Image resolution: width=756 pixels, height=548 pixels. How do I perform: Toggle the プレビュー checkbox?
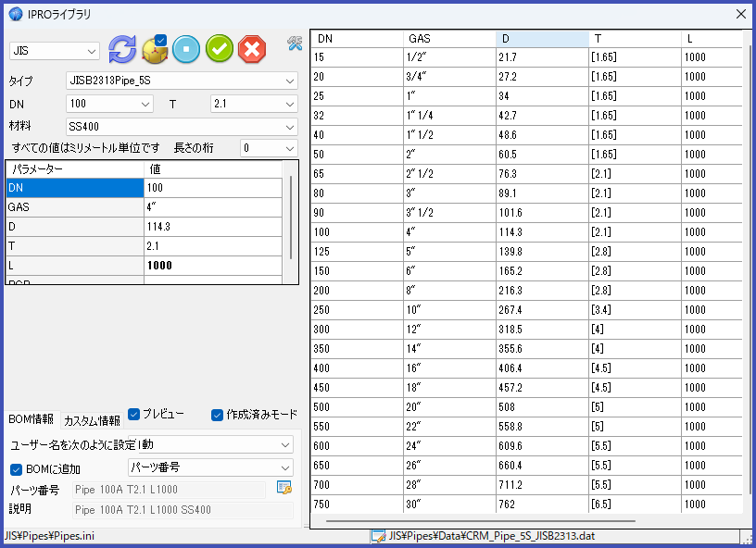pyautogui.click(x=134, y=414)
